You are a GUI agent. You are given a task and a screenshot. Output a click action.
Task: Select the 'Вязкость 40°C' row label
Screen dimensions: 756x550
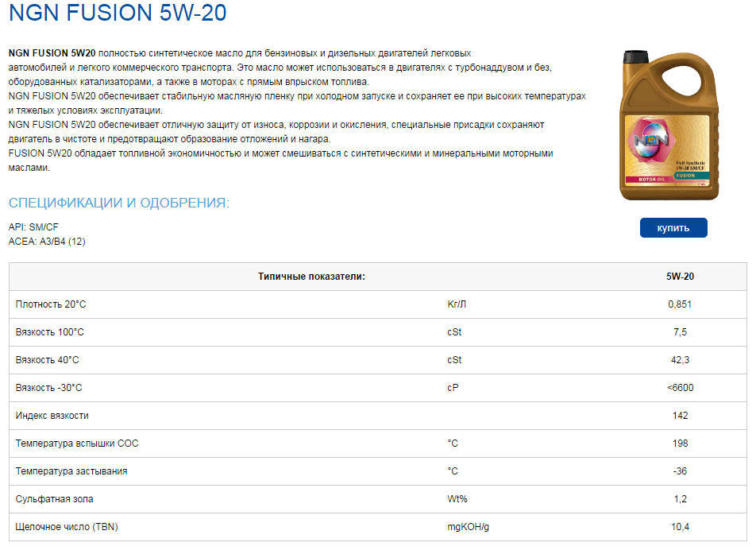48,360
